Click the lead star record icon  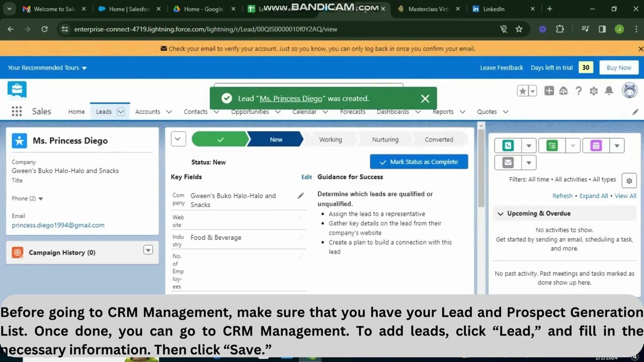[20, 141]
